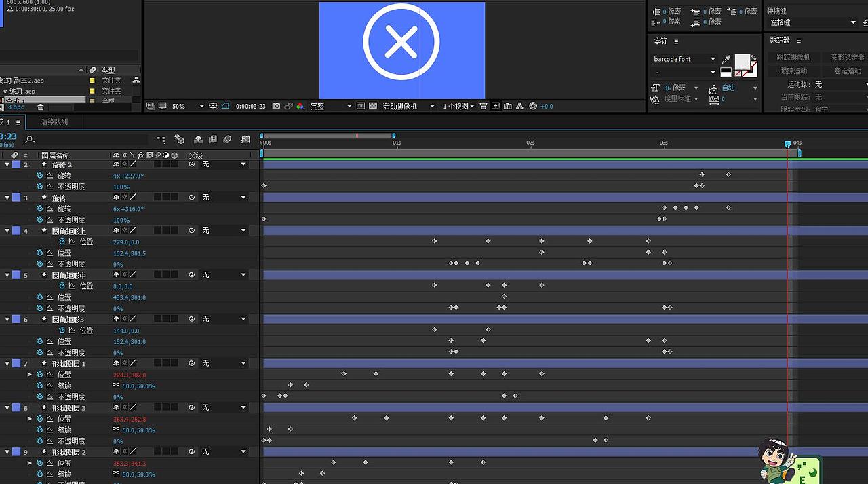The image size is (868, 484).
Task: Click rotation value 4x+227.0° of layer 2
Action: tap(128, 176)
